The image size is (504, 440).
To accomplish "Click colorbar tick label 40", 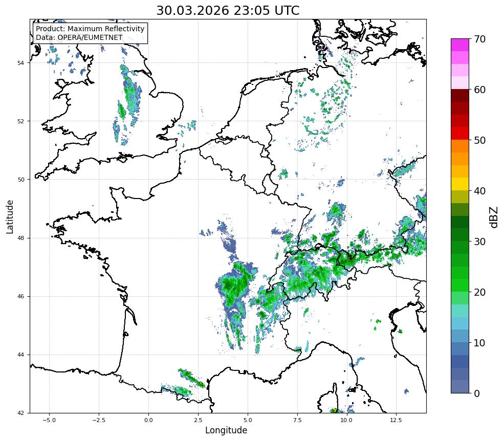I will pos(479,191).
